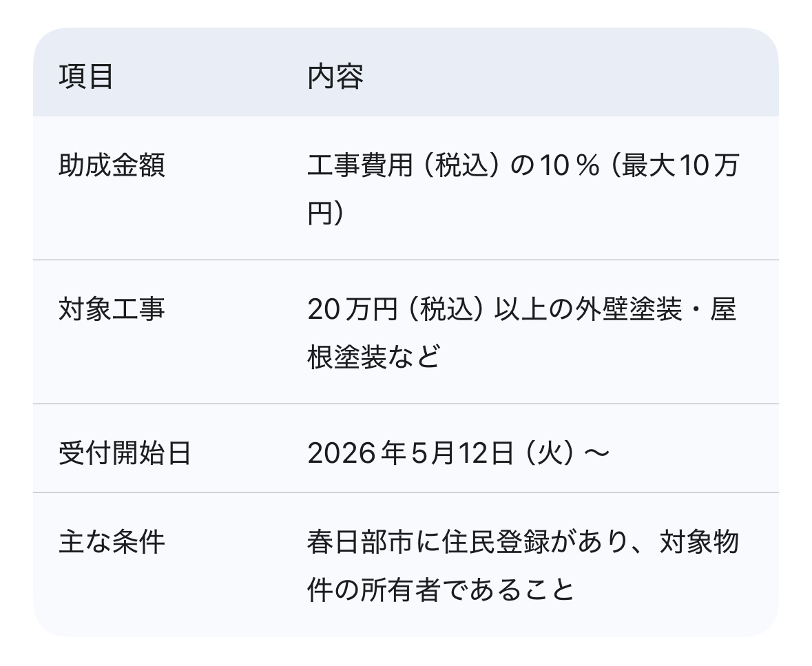This screenshot has width=812, height=666.
Task: Click the 項目 column header
Action: (x=86, y=76)
